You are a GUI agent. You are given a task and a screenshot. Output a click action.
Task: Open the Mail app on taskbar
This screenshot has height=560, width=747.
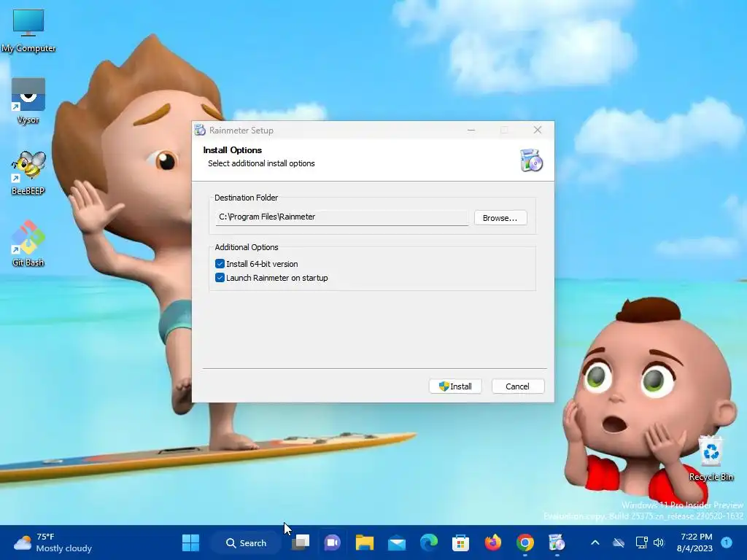396,542
